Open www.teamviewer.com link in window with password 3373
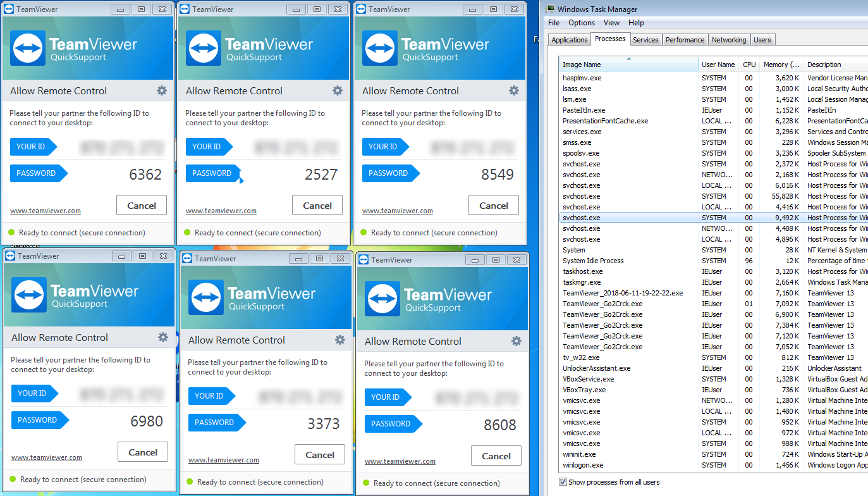Viewport: 868px width, 496px height. pyautogui.click(x=224, y=460)
